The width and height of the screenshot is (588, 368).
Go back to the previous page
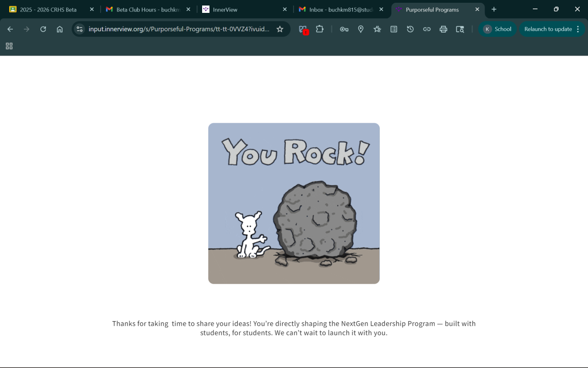click(10, 29)
